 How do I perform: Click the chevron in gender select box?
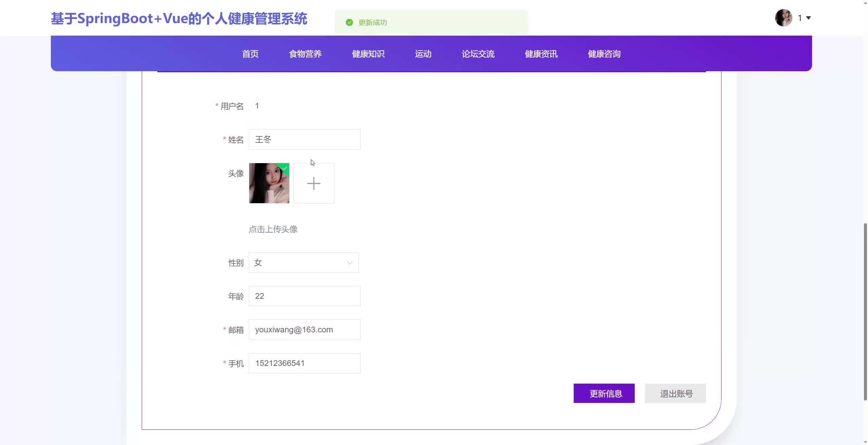click(x=350, y=263)
